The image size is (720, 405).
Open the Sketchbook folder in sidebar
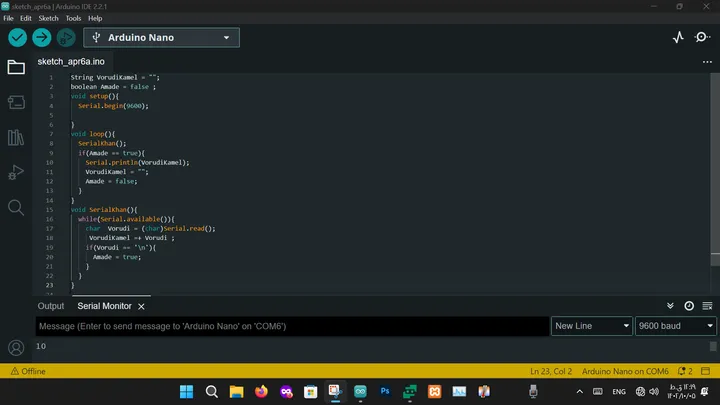[x=16, y=68]
